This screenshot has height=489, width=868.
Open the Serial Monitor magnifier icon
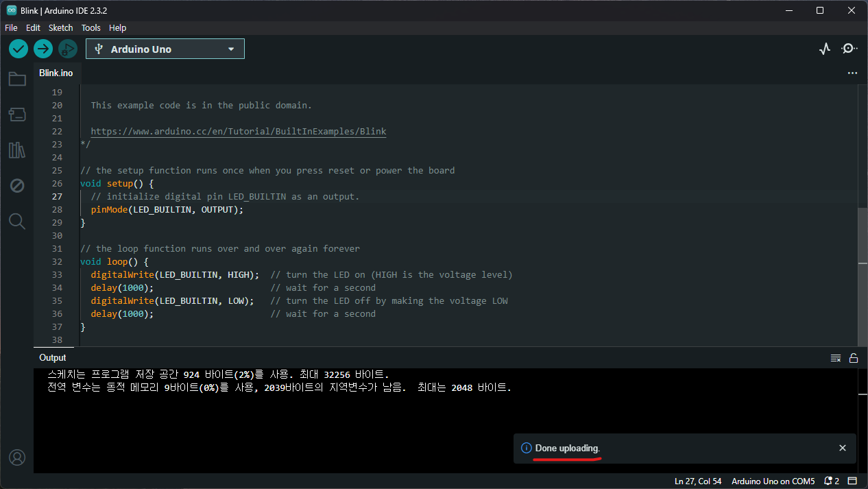pyautogui.click(x=849, y=49)
